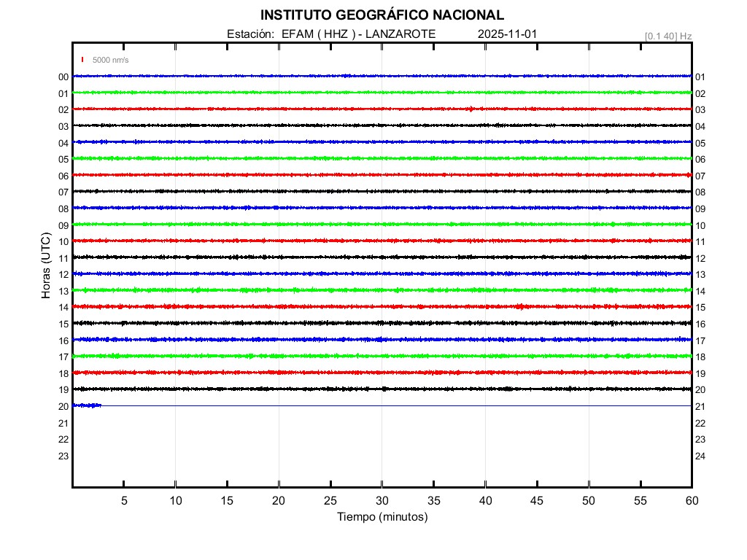Click the short blue burst starting hour 20

pyautogui.click(x=87, y=405)
